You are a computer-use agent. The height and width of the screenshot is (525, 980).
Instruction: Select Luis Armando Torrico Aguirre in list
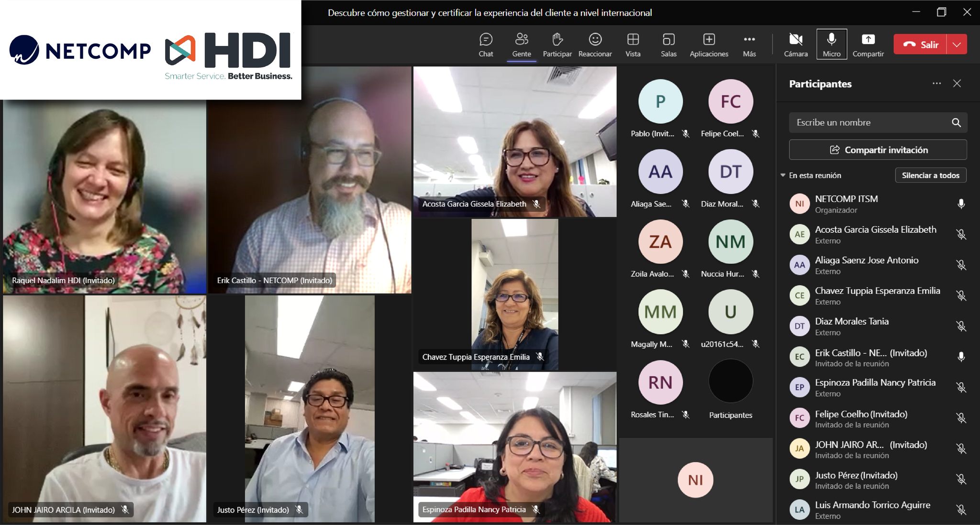(878, 510)
